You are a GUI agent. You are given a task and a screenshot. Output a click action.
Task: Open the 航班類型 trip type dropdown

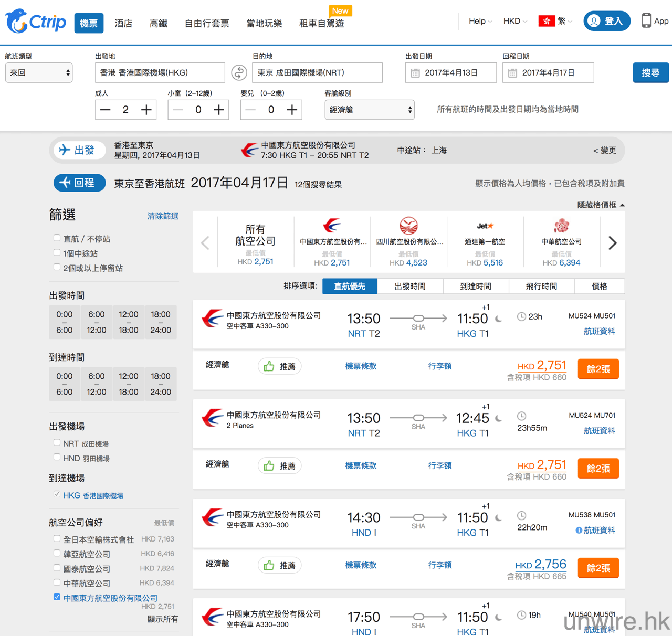(x=39, y=73)
